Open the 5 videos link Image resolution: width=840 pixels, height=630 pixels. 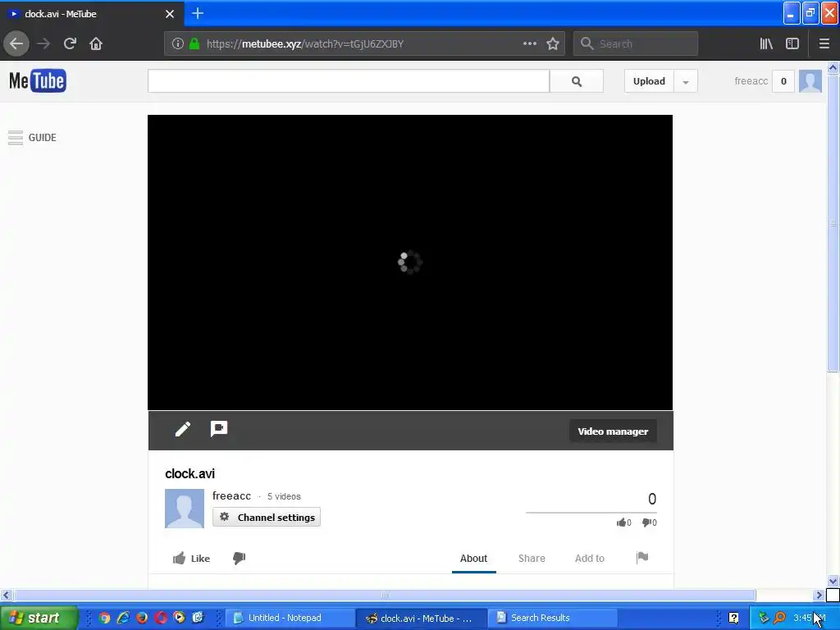point(284,496)
